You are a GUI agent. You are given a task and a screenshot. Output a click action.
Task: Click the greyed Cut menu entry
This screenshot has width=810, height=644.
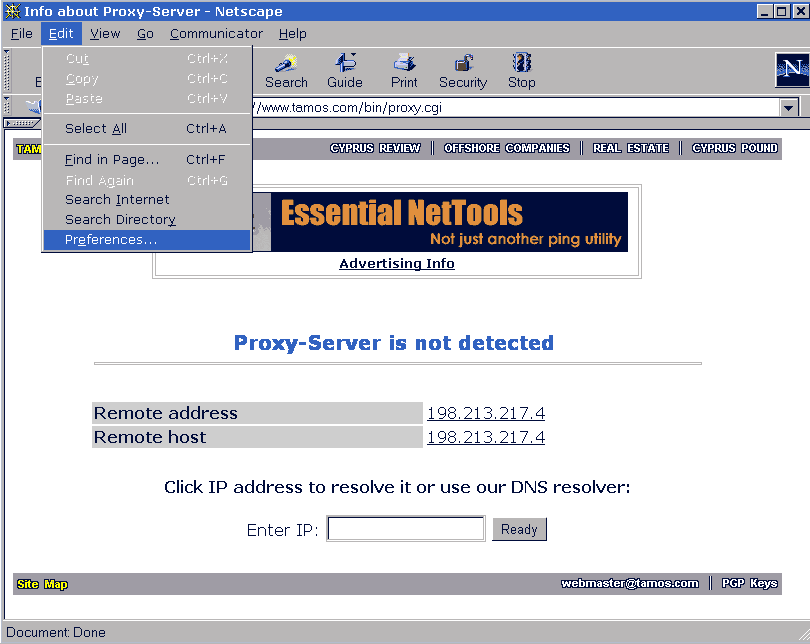click(147, 58)
